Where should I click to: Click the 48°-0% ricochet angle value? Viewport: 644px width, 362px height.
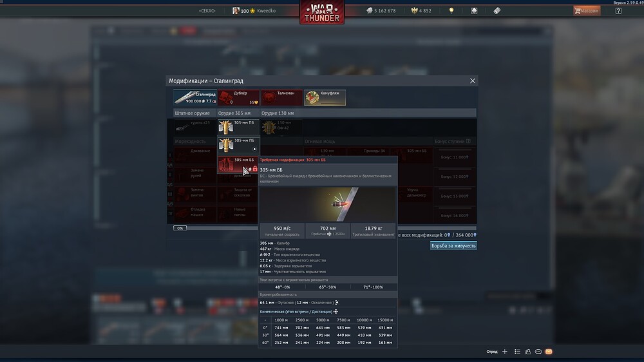pos(282,287)
